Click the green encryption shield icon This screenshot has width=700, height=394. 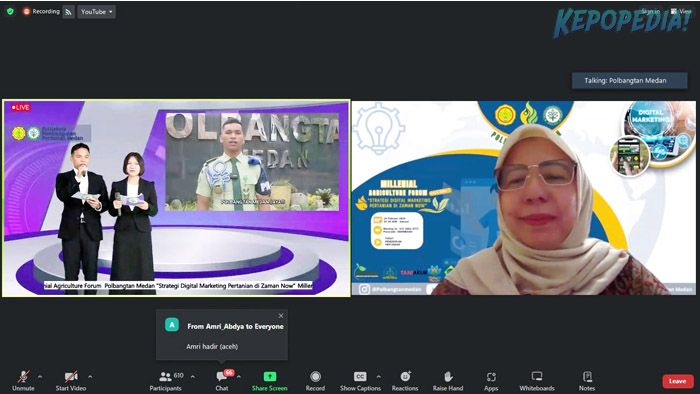tap(10, 12)
